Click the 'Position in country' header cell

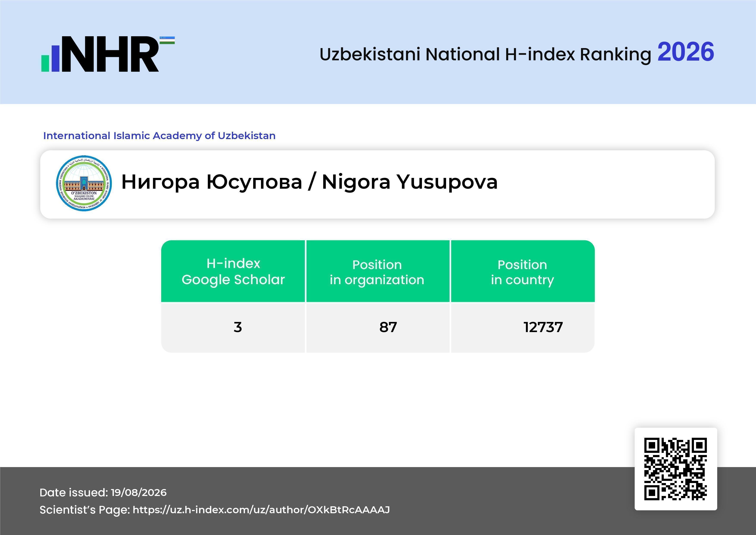(x=523, y=271)
